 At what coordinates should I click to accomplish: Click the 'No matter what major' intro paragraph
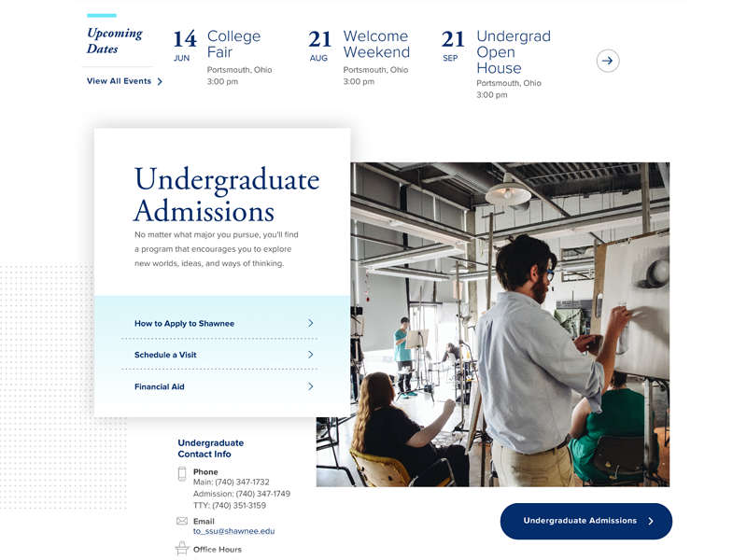(217, 249)
